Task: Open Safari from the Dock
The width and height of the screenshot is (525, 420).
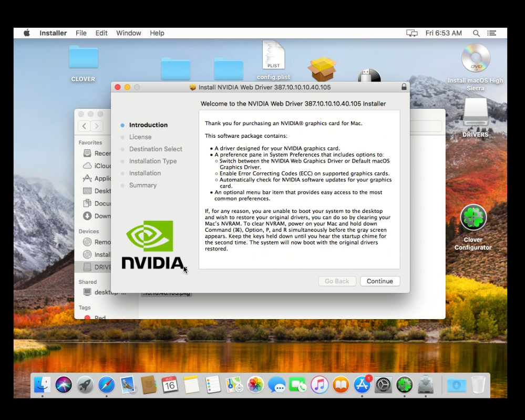Action: coord(107,384)
